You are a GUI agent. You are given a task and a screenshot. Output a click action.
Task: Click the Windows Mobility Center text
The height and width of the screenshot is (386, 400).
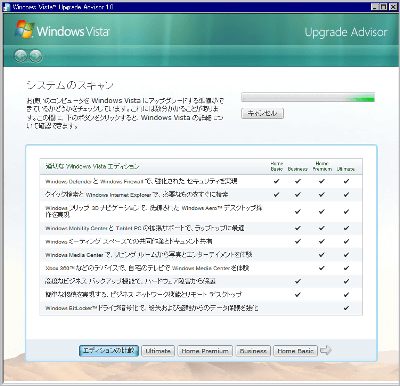pyautogui.click(x=76, y=228)
